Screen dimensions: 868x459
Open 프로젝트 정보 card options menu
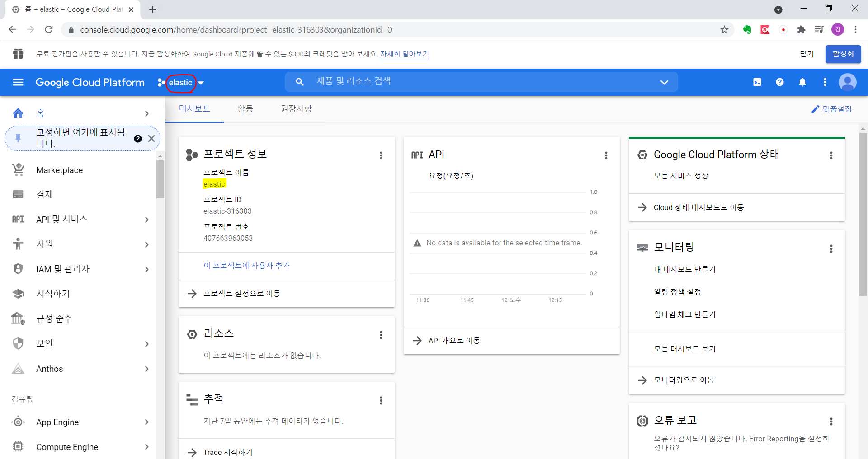pyautogui.click(x=381, y=155)
